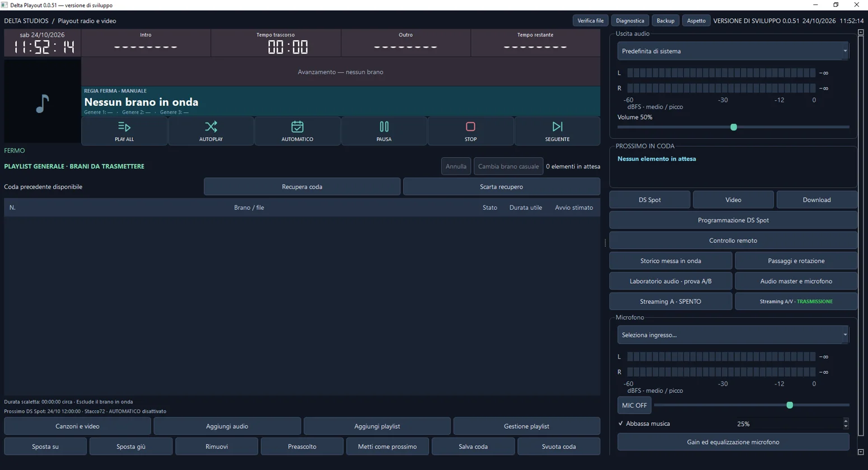Open the Uscita audio dropdown
This screenshot has height=470, width=868.
tap(733, 51)
